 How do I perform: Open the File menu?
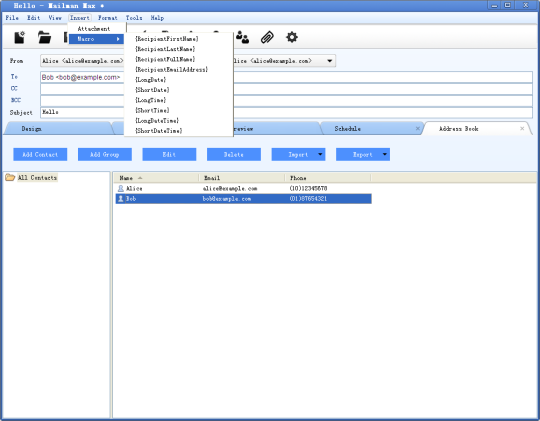click(x=12, y=18)
